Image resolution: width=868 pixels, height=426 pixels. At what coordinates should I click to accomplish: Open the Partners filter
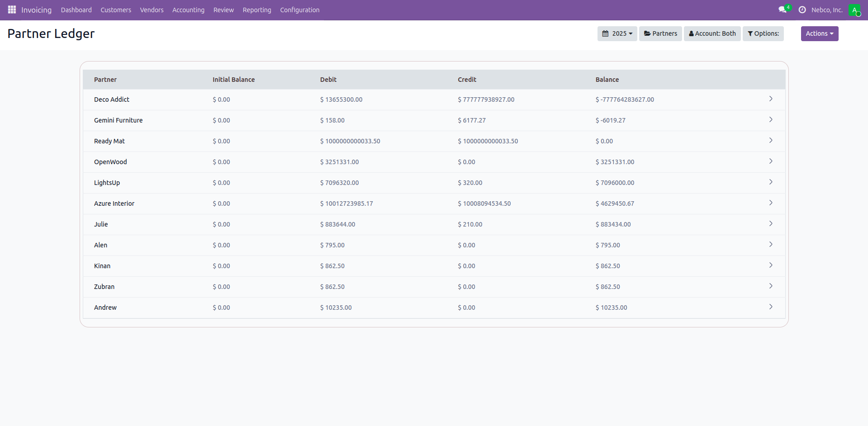(660, 33)
